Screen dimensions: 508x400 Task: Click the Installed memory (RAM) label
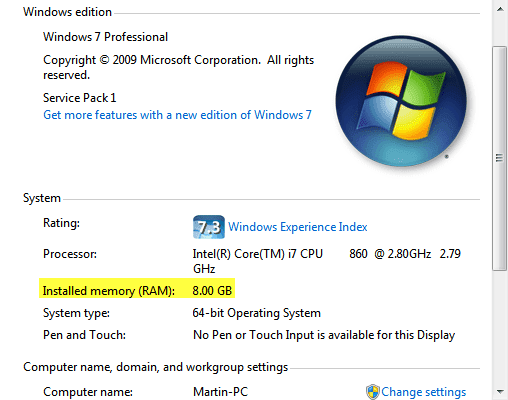(109, 291)
